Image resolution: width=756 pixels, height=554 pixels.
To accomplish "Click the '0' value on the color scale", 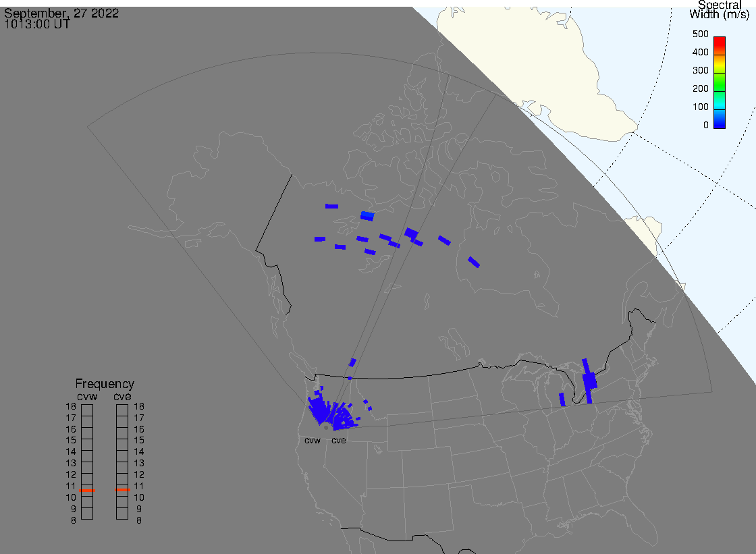I will tap(706, 126).
